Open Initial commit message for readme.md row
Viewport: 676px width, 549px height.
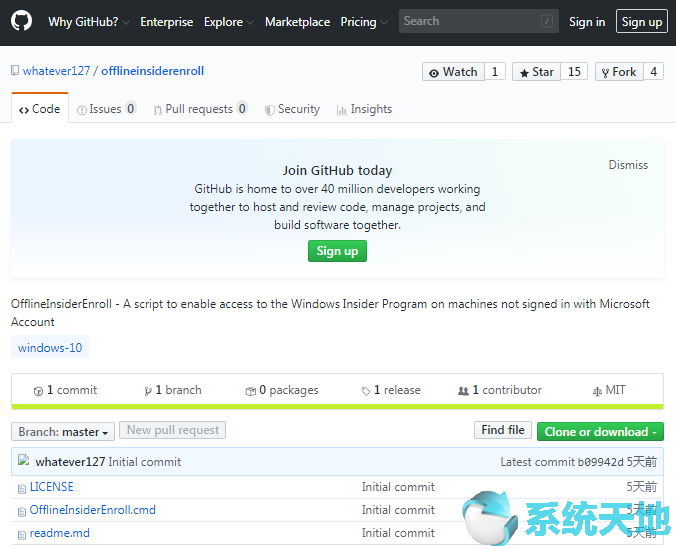(x=398, y=533)
